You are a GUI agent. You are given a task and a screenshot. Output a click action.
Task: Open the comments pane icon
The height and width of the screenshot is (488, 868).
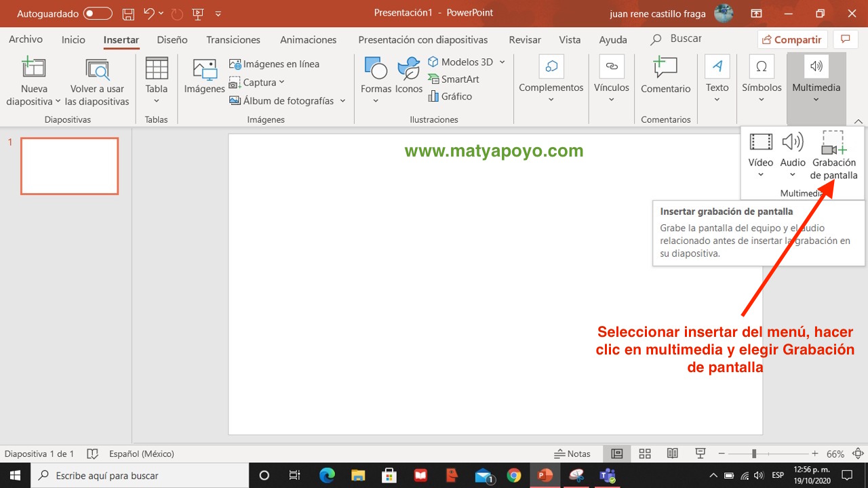pyautogui.click(x=845, y=39)
